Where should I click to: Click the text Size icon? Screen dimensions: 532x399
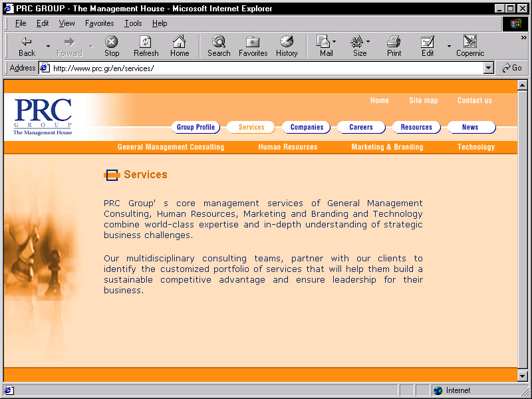click(356, 42)
